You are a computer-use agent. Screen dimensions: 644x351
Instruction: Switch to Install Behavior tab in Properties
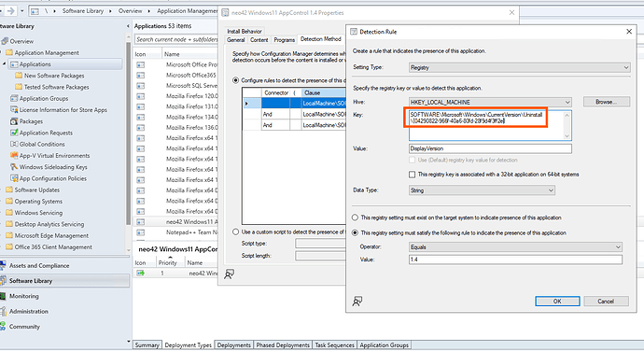[x=245, y=31]
